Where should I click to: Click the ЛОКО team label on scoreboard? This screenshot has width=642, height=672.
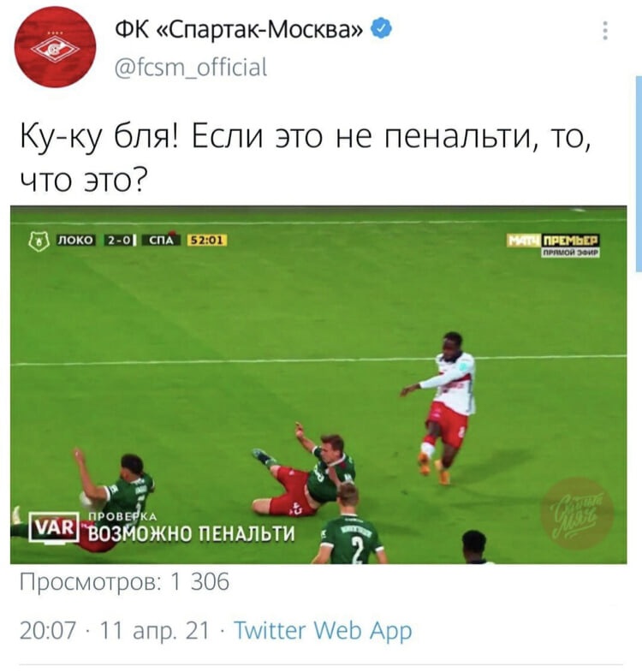[x=75, y=241]
